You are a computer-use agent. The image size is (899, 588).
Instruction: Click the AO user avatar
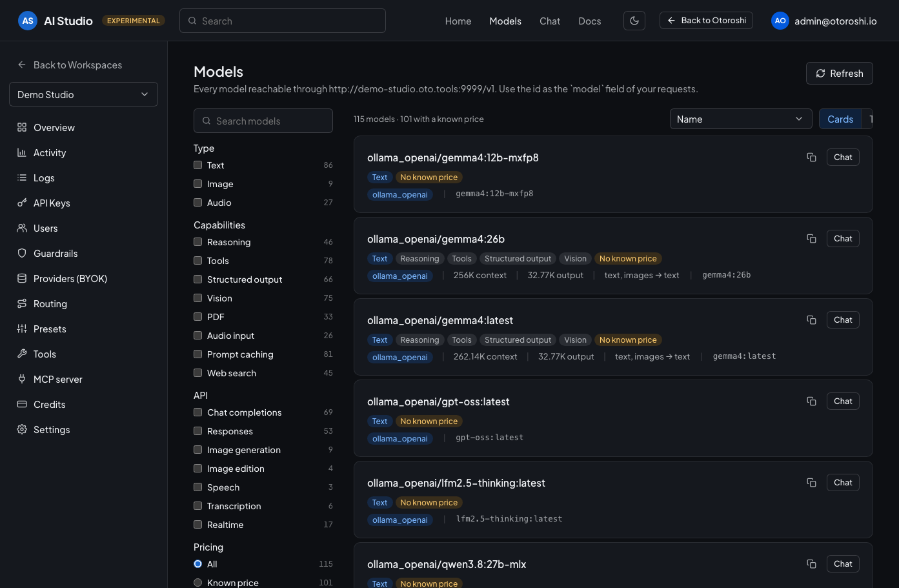coord(780,21)
